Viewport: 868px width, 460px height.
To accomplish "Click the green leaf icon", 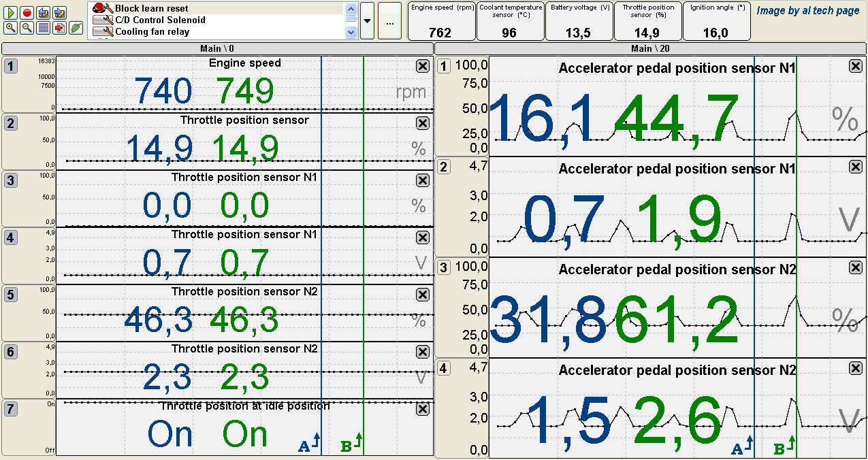I will 76,28.
